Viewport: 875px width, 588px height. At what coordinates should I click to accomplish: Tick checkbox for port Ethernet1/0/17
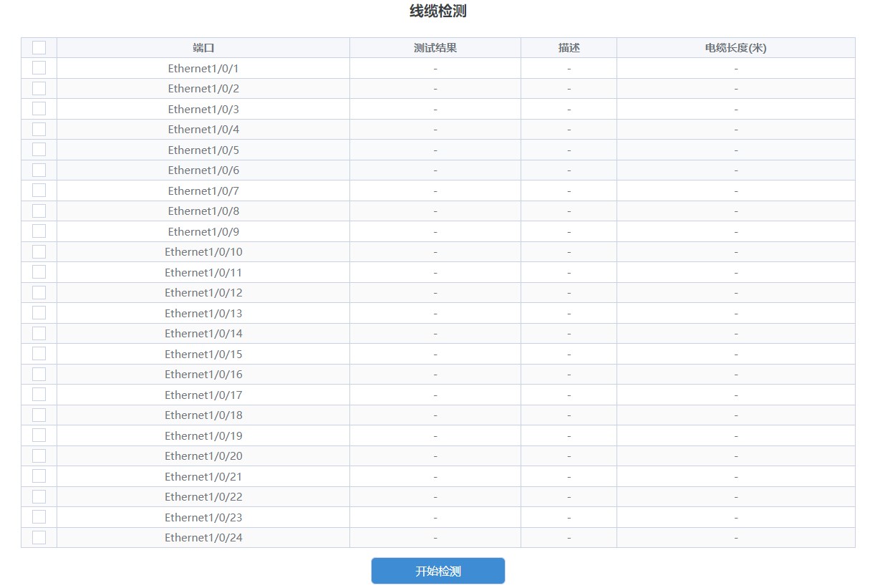(39, 395)
